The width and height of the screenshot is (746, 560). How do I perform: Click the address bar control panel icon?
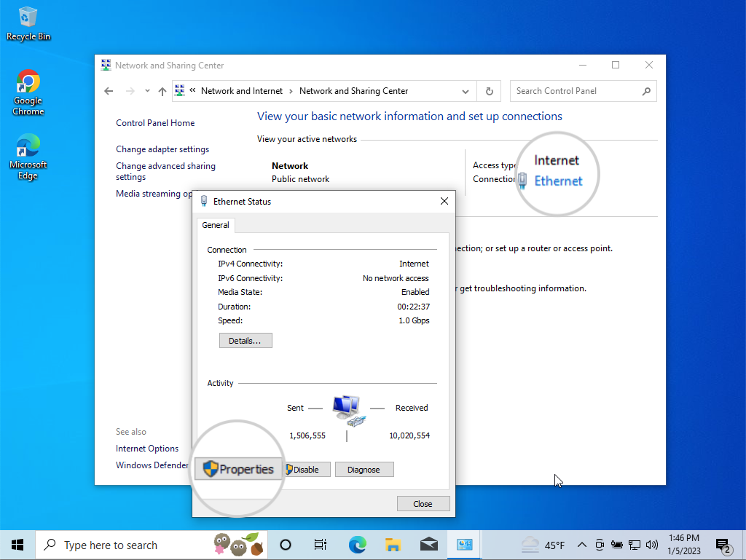(179, 90)
